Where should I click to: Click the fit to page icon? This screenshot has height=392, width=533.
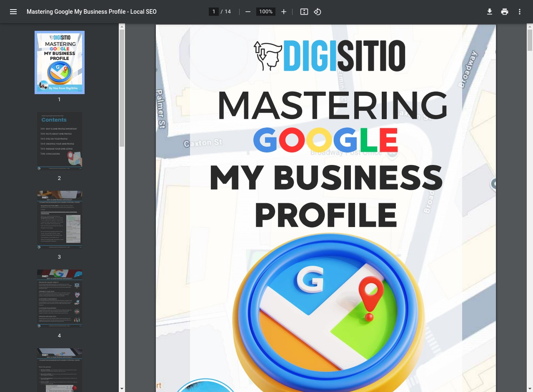pos(304,12)
